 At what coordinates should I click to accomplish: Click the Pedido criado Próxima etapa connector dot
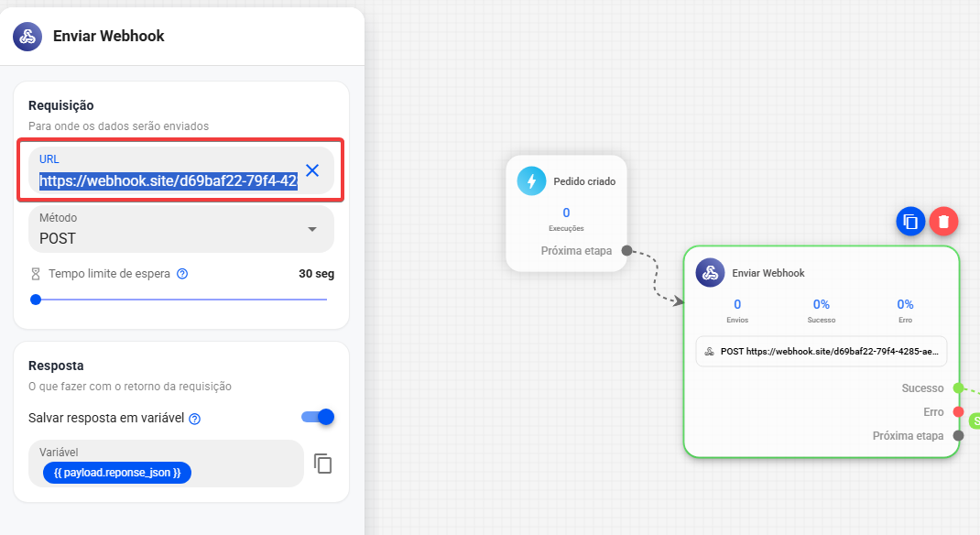(x=626, y=251)
